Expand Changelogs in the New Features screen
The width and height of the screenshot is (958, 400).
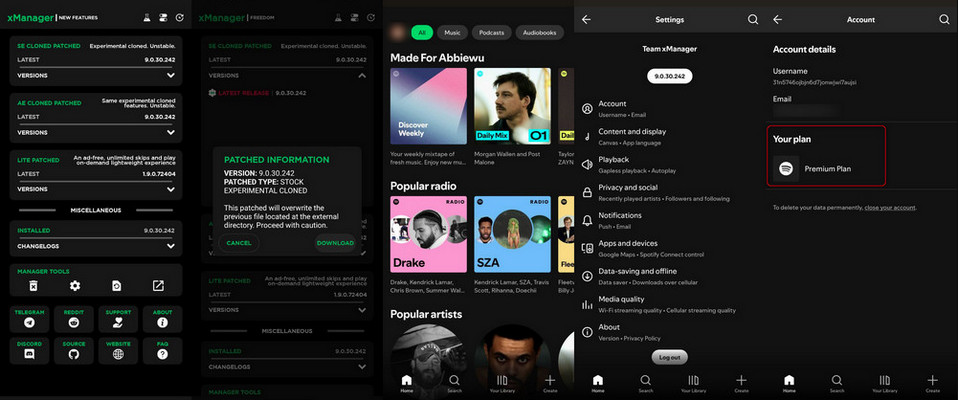pyautogui.click(x=94, y=245)
